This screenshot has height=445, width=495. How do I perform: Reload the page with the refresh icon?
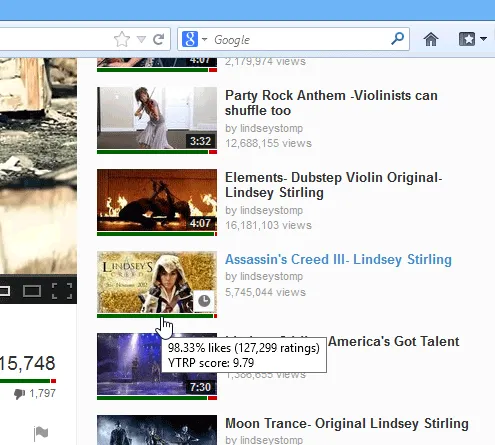tap(159, 39)
